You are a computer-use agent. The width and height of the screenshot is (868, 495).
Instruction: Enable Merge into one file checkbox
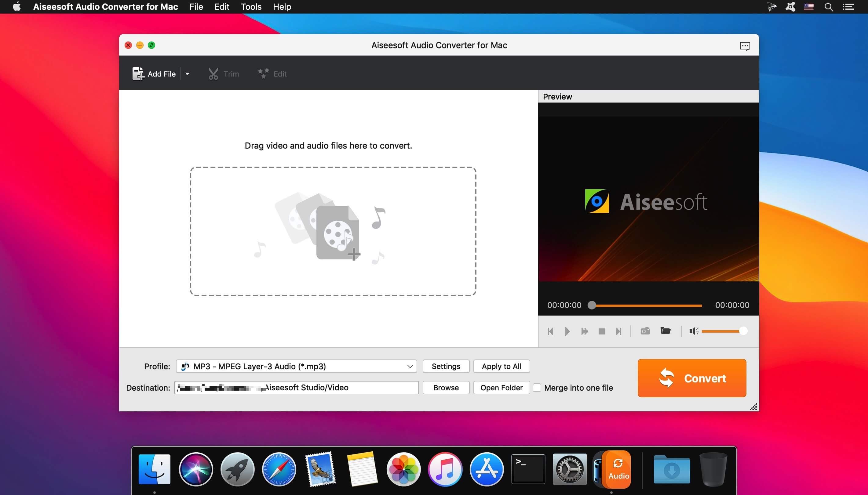pyautogui.click(x=537, y=388)
